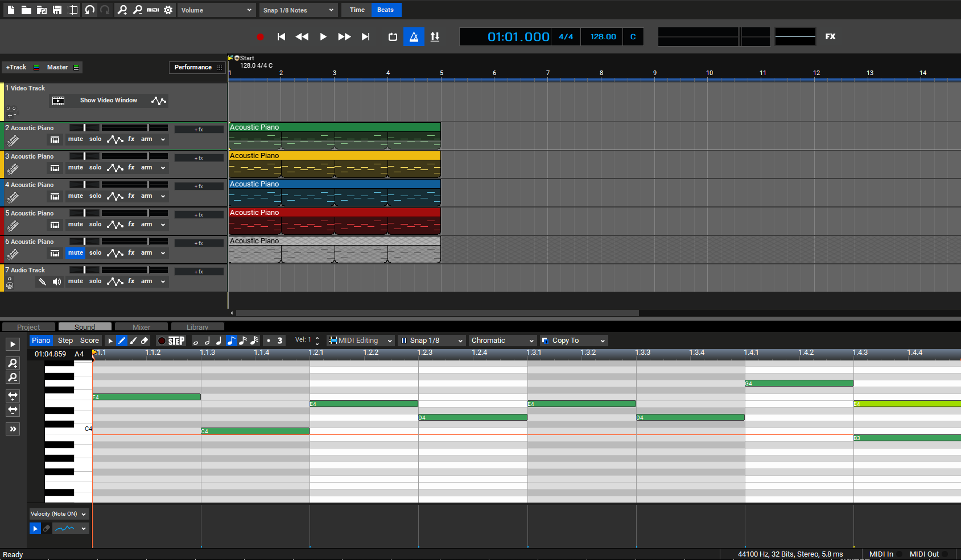
Task: Expand track 2 options chevron
Action: 163,139
